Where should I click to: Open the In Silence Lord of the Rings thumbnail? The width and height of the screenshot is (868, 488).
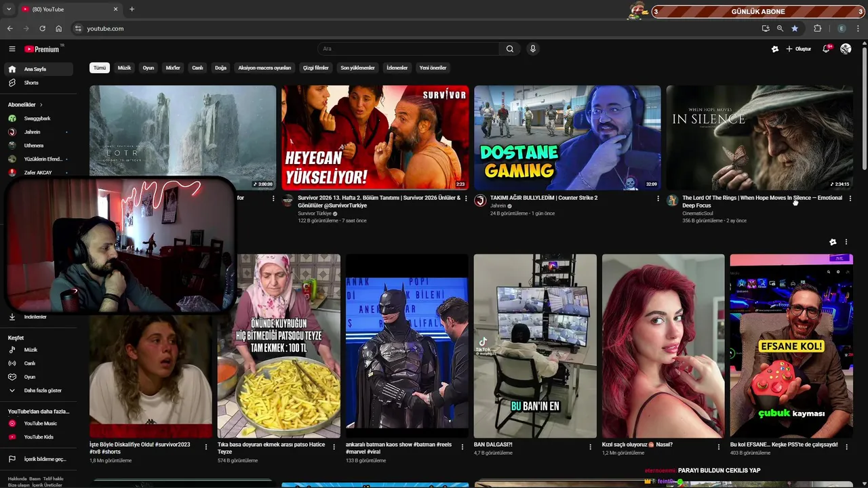759,138
